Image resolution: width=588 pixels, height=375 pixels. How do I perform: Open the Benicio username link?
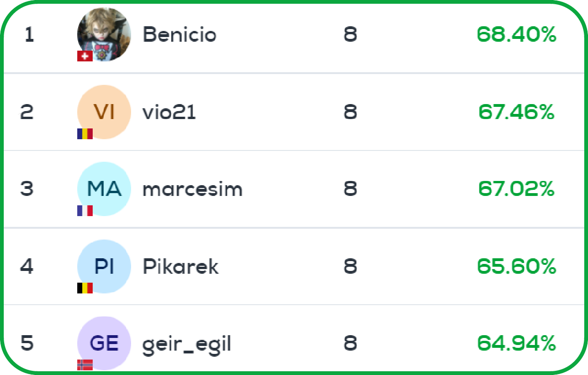click(x=179, y=35)
